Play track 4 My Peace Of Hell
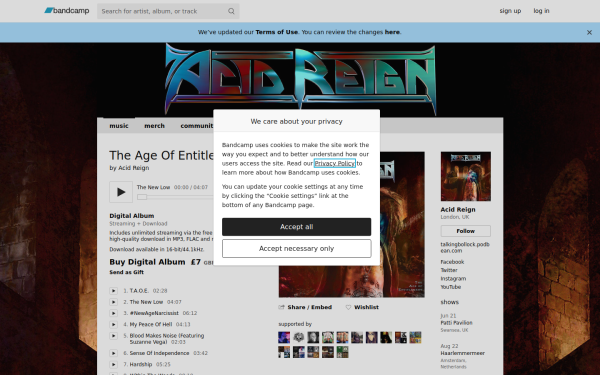The image size is (600, 375). 113,324
